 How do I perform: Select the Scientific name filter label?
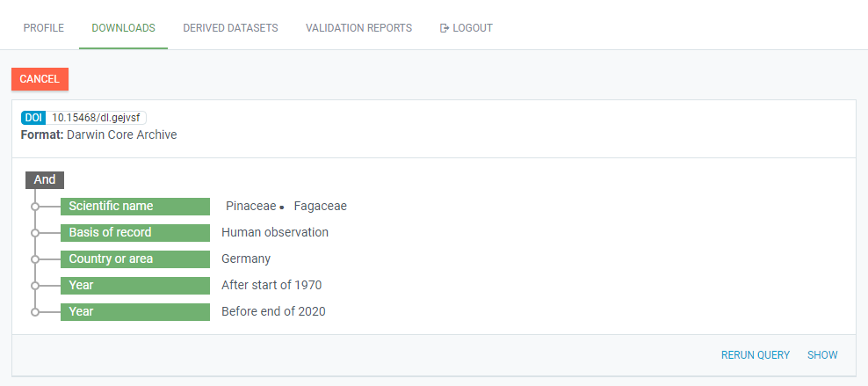tap(134, 207)
